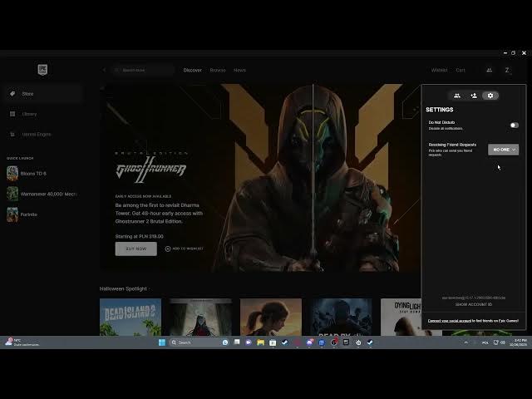This screenshot has height=399, width=532.
Task: Select the social Settings gear tab
Action: 490,96
